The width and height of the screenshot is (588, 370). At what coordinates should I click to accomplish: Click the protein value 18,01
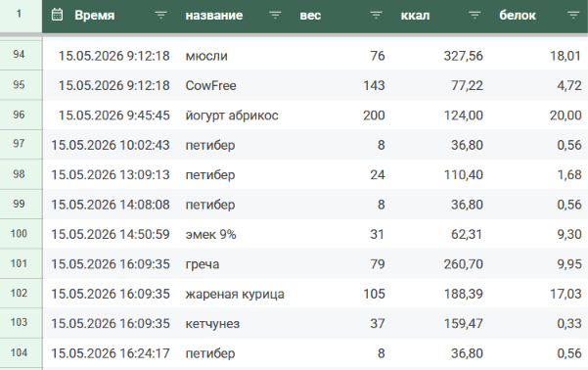(x=565, y=56)
